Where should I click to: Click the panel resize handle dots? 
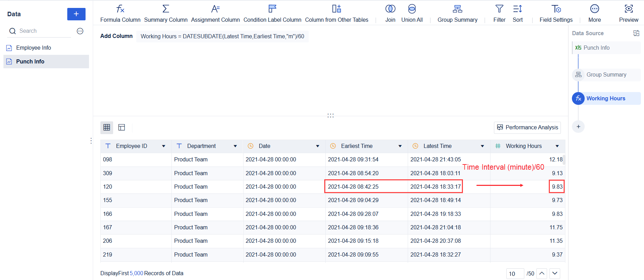pyautogui.click(x=330, y=116)
